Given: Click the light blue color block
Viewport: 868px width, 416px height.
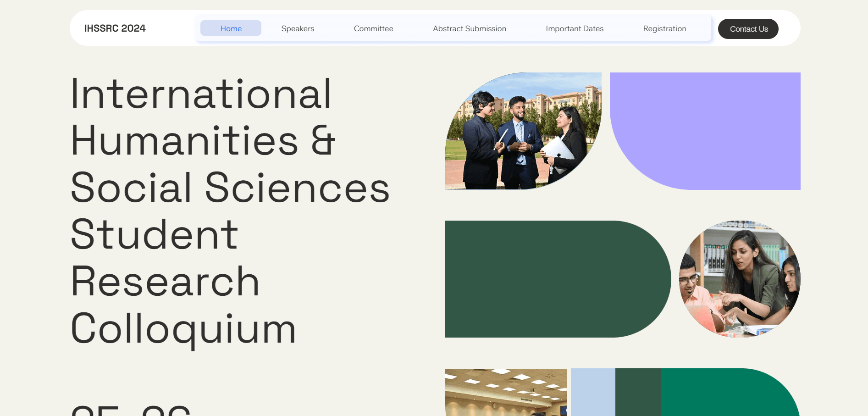Looking at the screenshot, I should pos(592,394).
